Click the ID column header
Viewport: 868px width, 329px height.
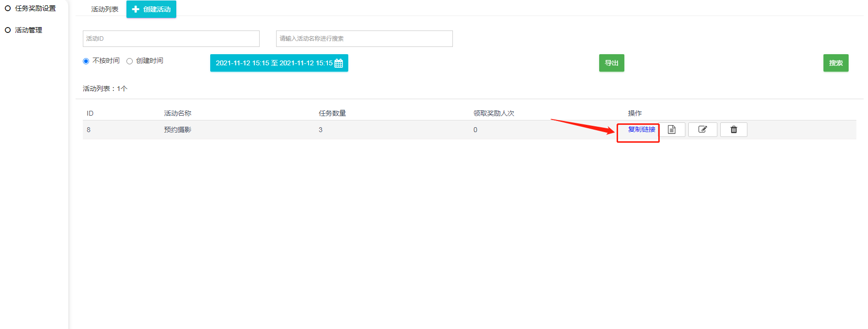pos(90,113)
